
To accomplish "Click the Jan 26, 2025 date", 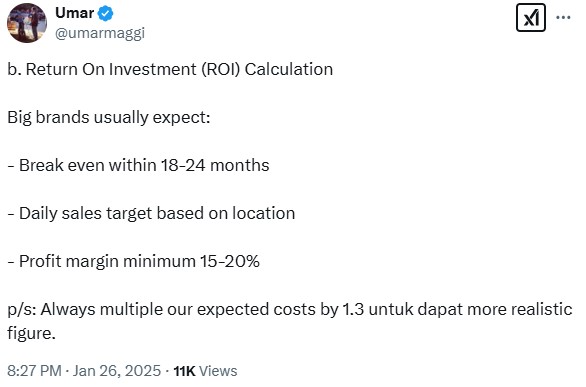I will 117,371.
